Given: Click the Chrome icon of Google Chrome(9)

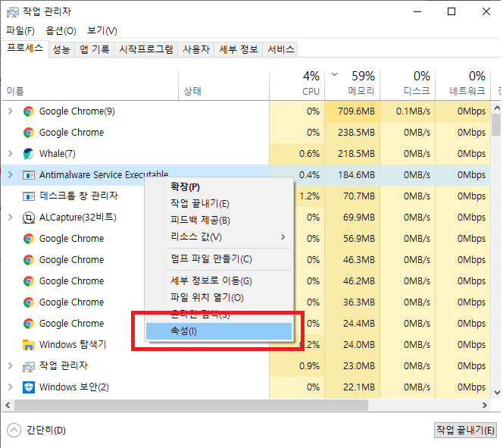Looking at the screenshot, I should (29, 111).
